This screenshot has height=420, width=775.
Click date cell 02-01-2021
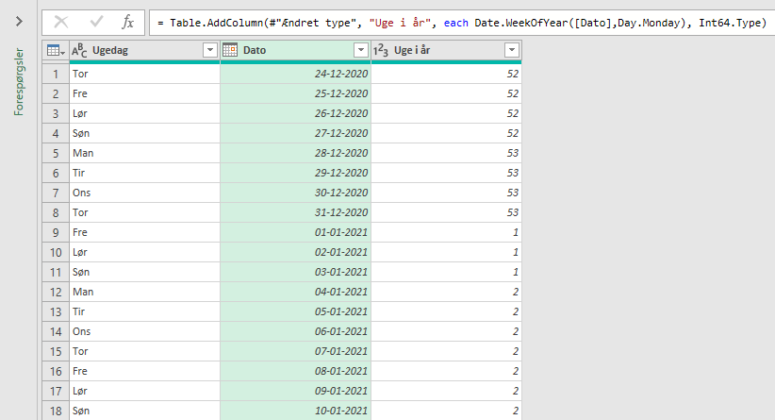click(296, 252)
